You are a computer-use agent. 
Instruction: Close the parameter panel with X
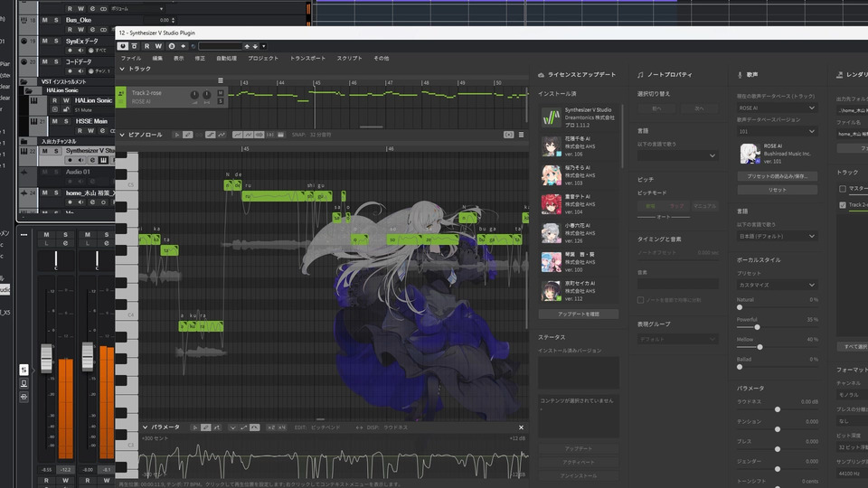521,427
